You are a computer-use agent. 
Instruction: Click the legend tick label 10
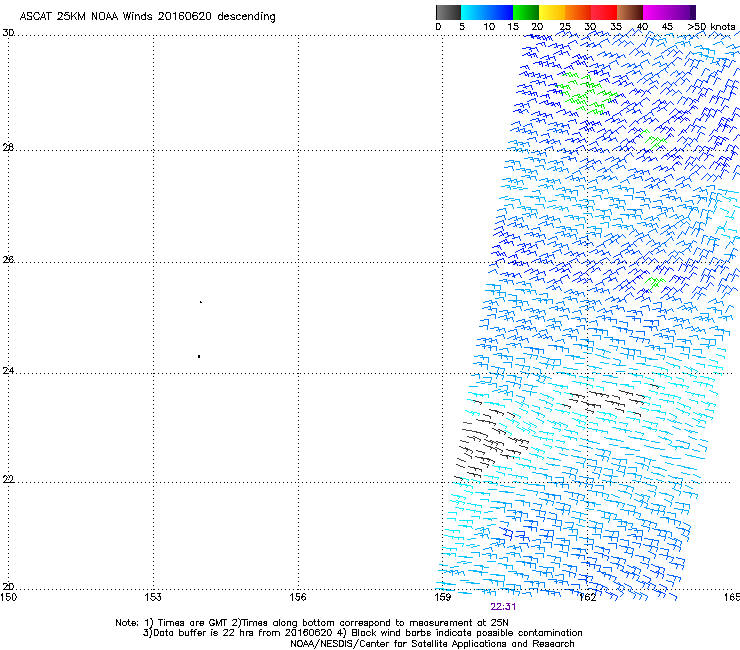tap(489, 27)
